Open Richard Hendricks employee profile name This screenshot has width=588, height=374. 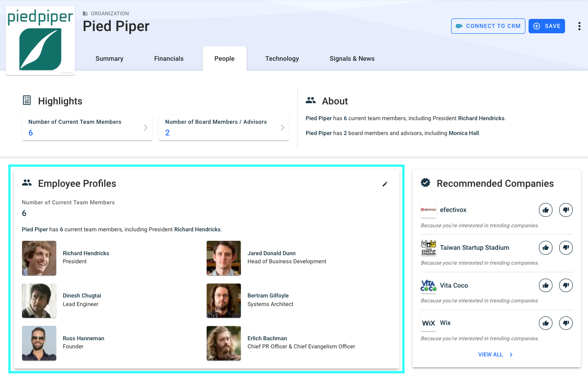(86, 253)
